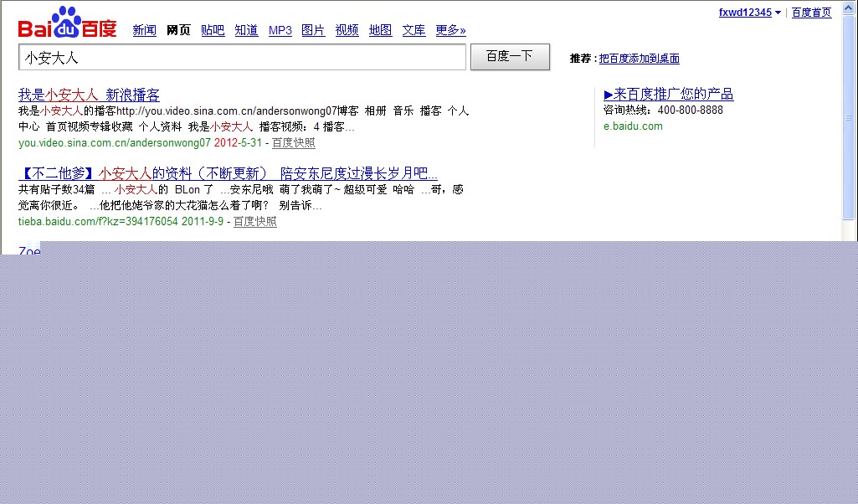
Task: Open 百度快照 for the tieba result
Action: (x=255, y=222)
